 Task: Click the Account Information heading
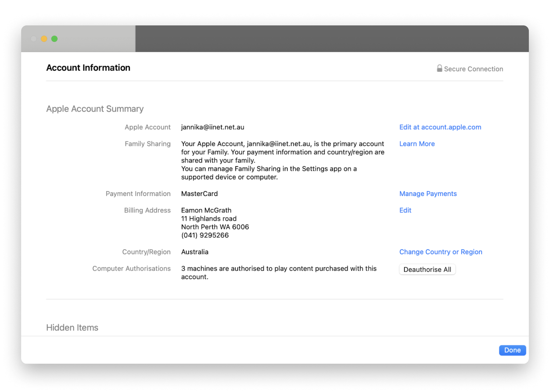[88, 68]
